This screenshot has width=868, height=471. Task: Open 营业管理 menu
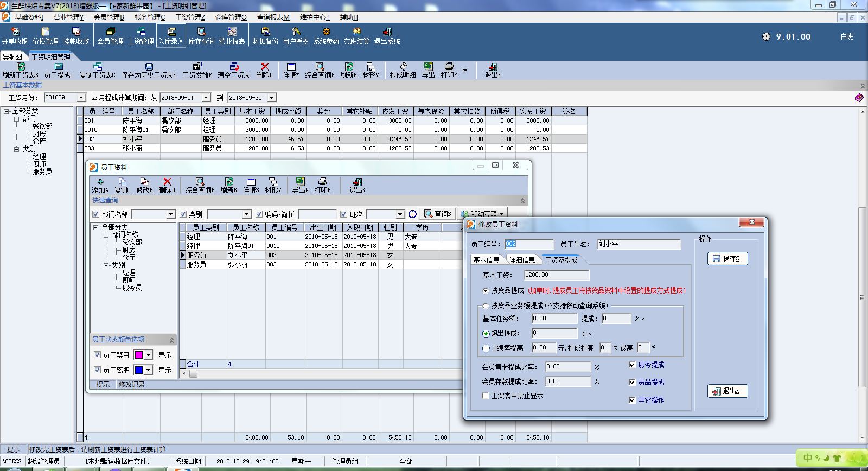68,17
